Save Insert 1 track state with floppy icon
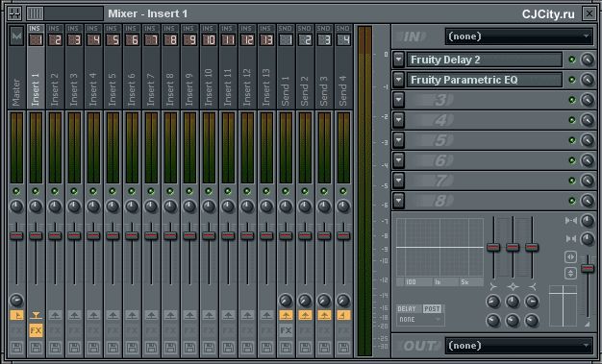The height and width of the screenshot is (364, 602). point(36,348)
